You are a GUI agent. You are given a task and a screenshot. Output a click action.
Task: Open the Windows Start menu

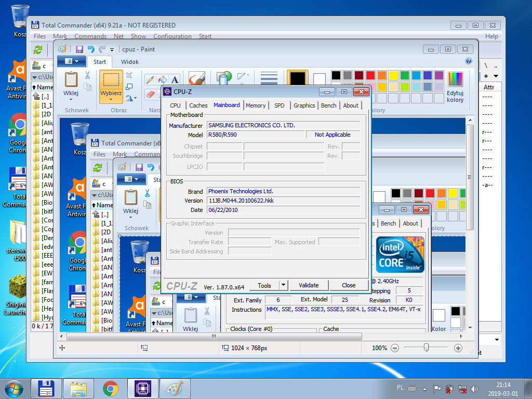point(14,389)
